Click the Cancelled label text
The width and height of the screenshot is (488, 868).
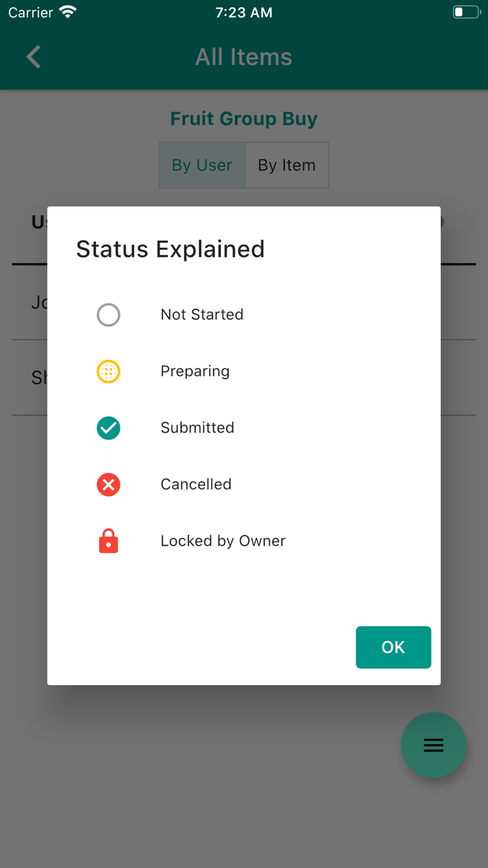pos(196,484)
